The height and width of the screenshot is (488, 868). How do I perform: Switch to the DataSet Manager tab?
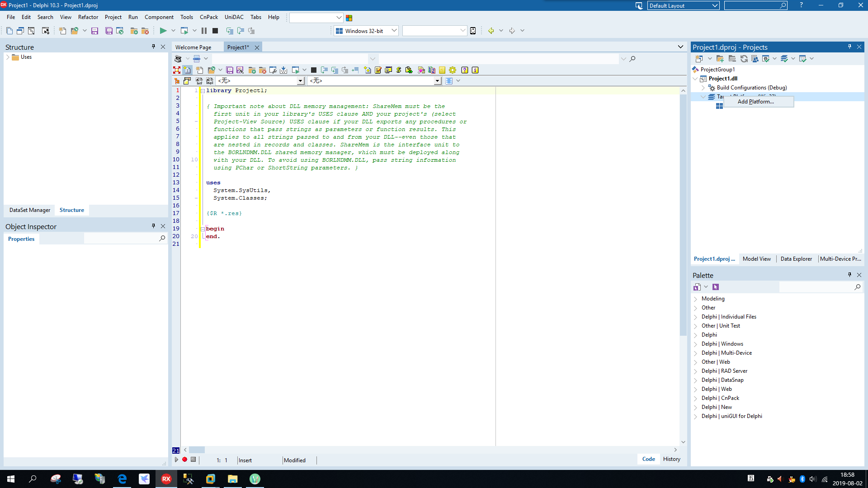coord(30,210)
